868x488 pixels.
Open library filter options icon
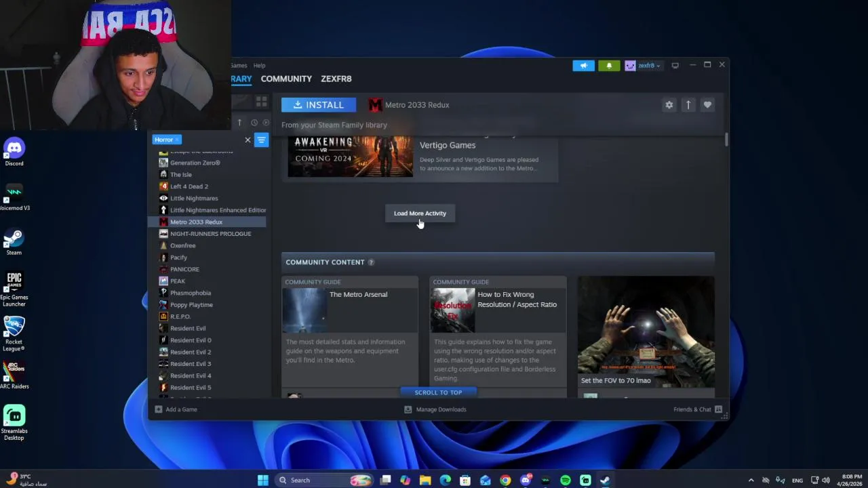[261, 140]
